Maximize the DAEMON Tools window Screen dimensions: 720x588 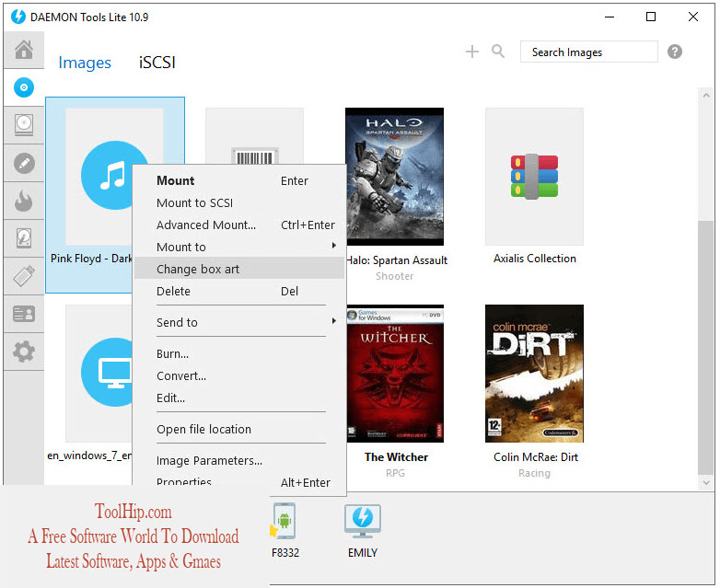651,17
